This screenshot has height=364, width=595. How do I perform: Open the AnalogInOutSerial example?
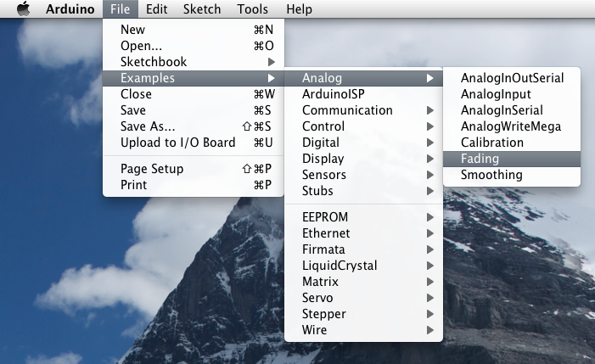pyautogui.click(x=512, y=78)
